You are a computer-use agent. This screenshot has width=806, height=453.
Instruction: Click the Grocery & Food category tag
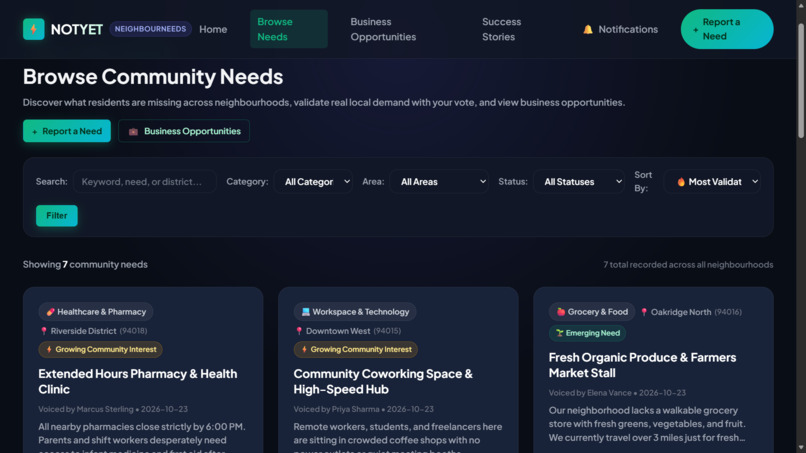[x=592, y=312]
